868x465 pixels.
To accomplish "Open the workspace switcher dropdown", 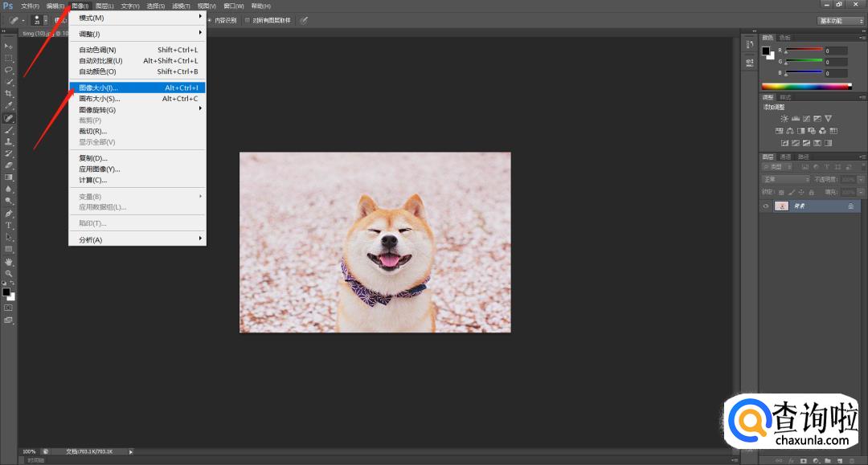I will click(840, 20).
